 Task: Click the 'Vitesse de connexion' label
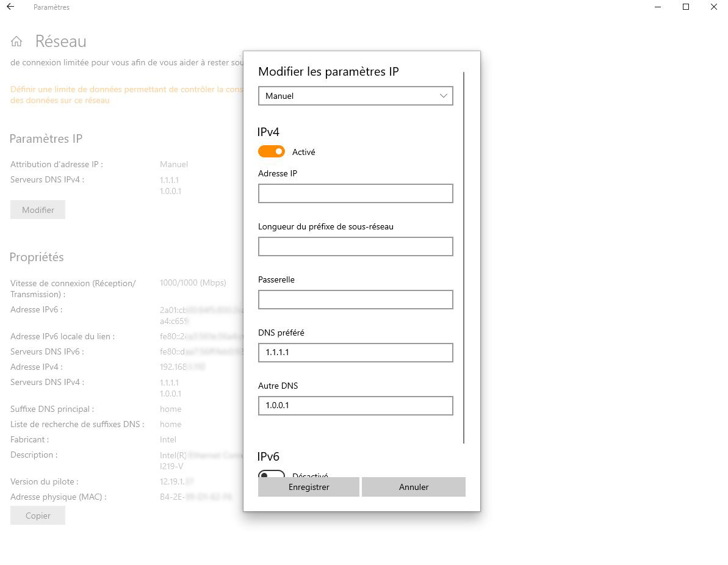click(x=73, y=289)
